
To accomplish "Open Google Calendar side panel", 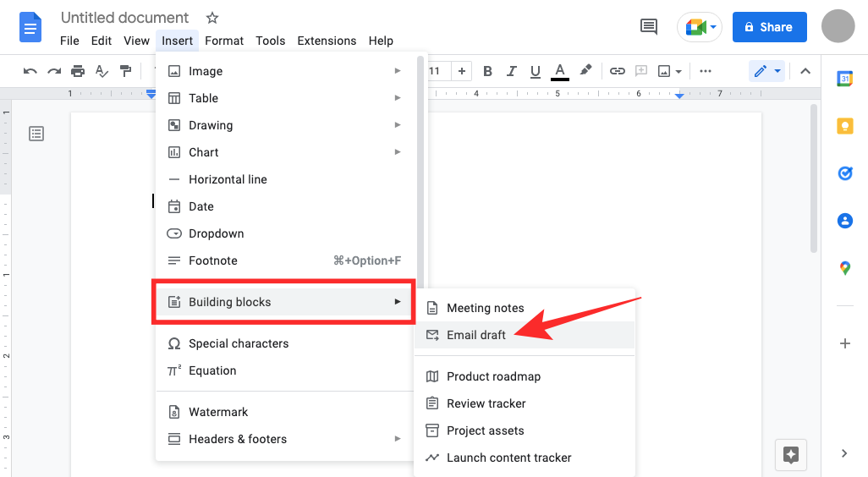I will click(x=845, y=79).
